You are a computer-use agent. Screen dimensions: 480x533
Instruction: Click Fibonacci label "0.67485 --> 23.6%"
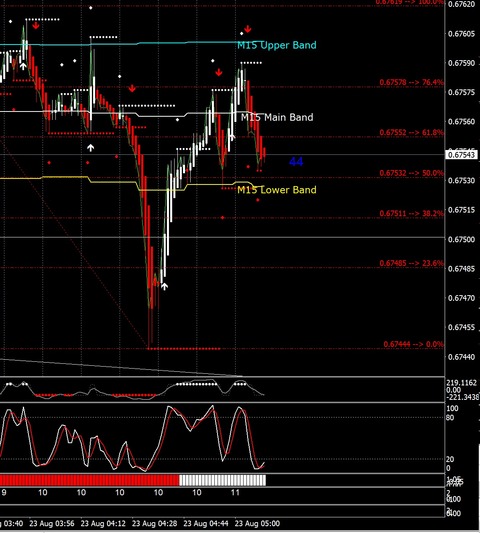click(x=411, y=263)
